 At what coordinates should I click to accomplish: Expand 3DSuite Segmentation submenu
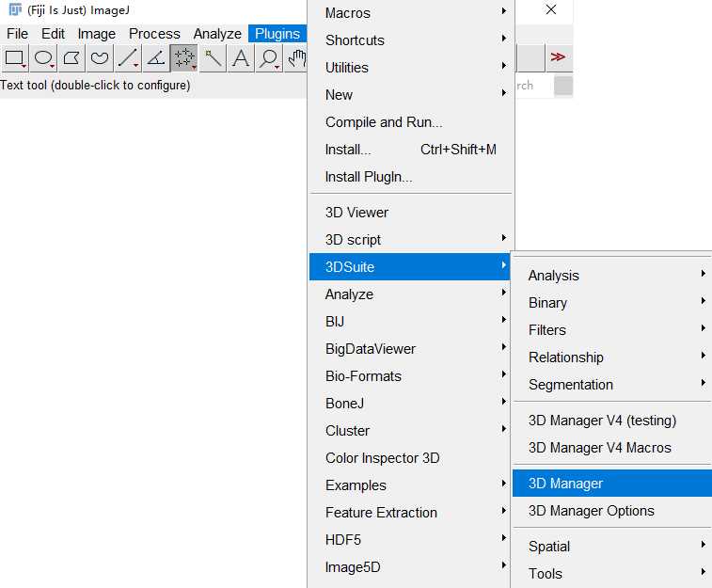tap(612, 384)
